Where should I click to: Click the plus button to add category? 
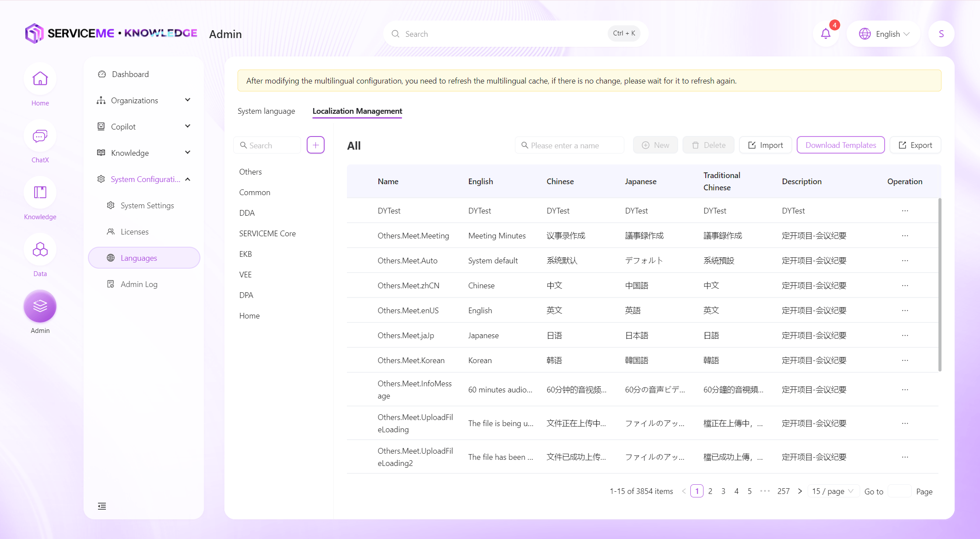click(x=315, y=145)
